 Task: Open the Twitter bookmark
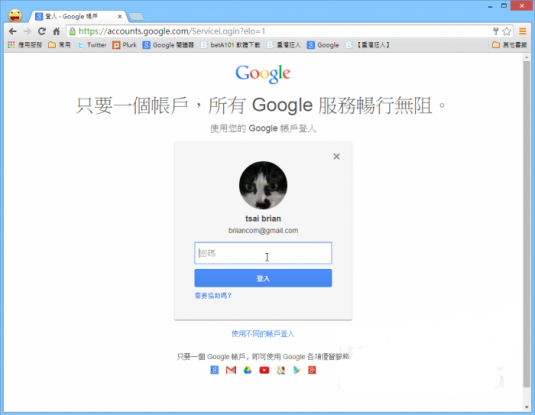tap(92, 45)
